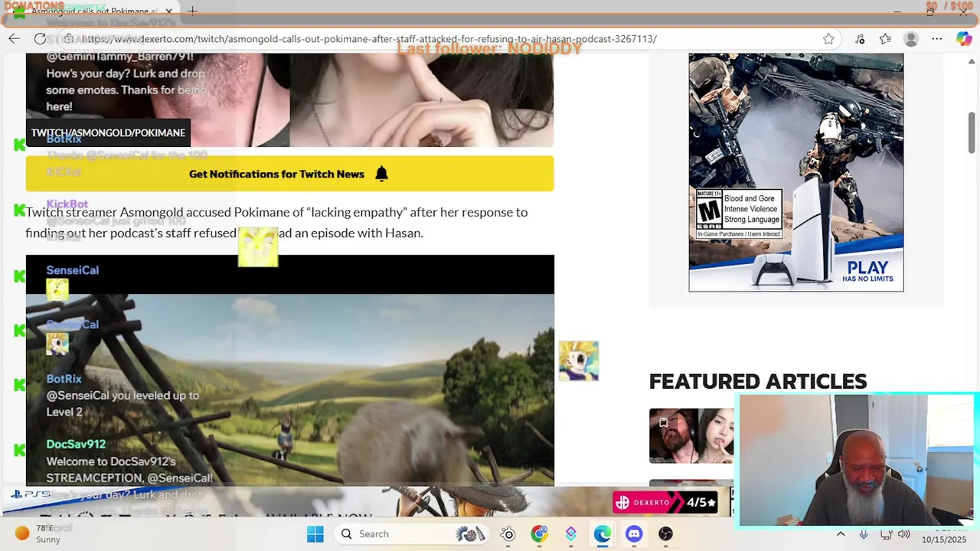The height and width of the screenshot is (551, 980).
Task: Open the volume tray icon
Action: click(x=904, y=534)
